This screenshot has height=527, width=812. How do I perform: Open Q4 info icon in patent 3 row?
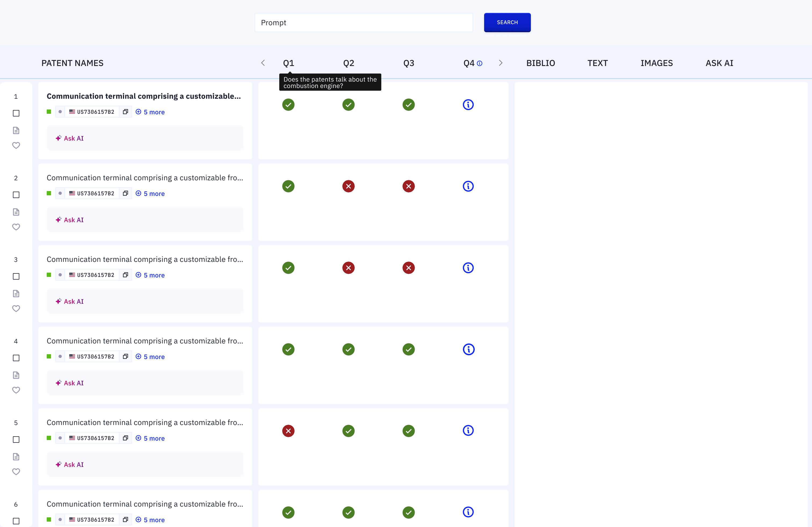[x=468, y=268]
